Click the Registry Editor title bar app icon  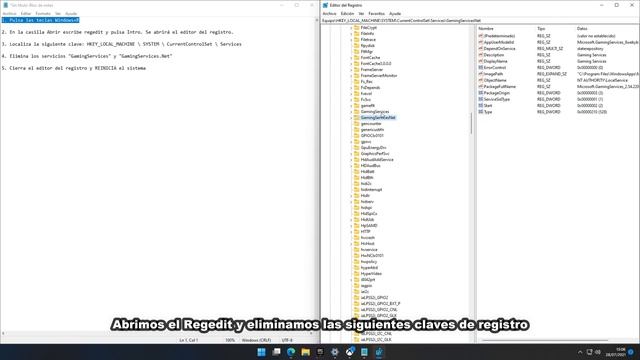click(325, 5)
